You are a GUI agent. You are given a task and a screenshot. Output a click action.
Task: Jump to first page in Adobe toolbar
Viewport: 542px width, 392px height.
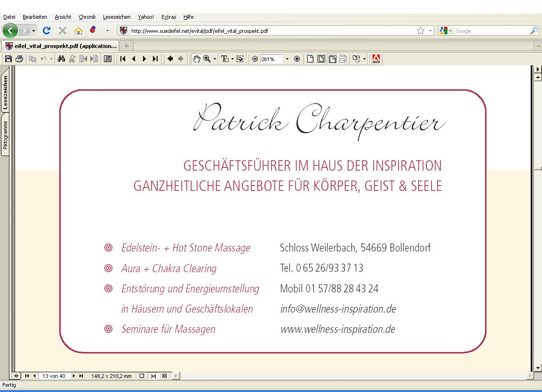coord(123,59)
